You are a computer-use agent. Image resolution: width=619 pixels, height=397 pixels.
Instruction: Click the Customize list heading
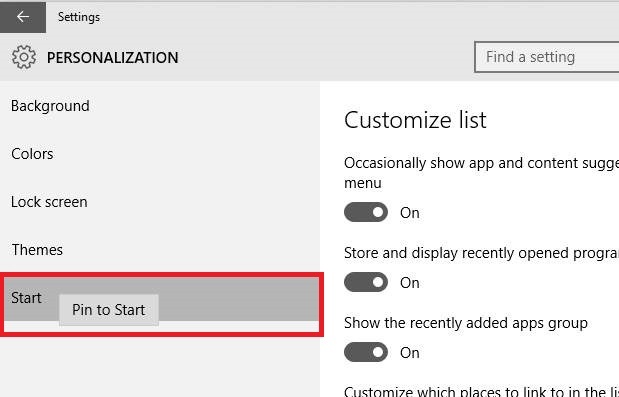point(415,120)
